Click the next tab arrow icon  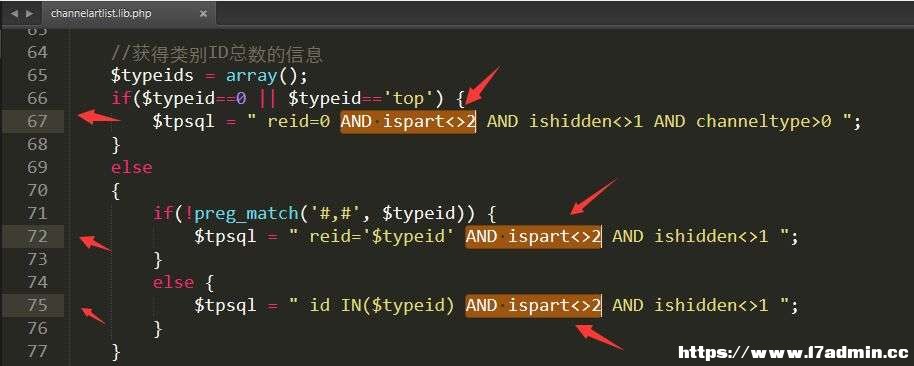tap(30, 13)
